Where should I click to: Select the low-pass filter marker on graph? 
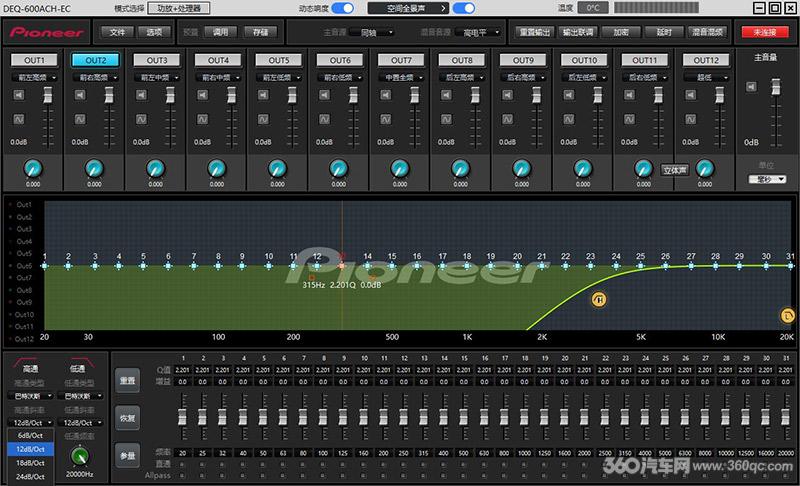click(787, 316)
